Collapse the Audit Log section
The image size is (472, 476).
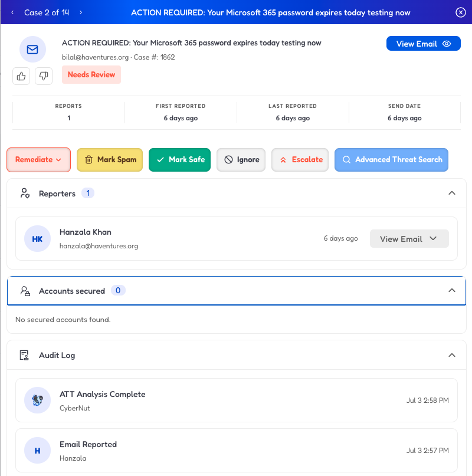(452, 355)
